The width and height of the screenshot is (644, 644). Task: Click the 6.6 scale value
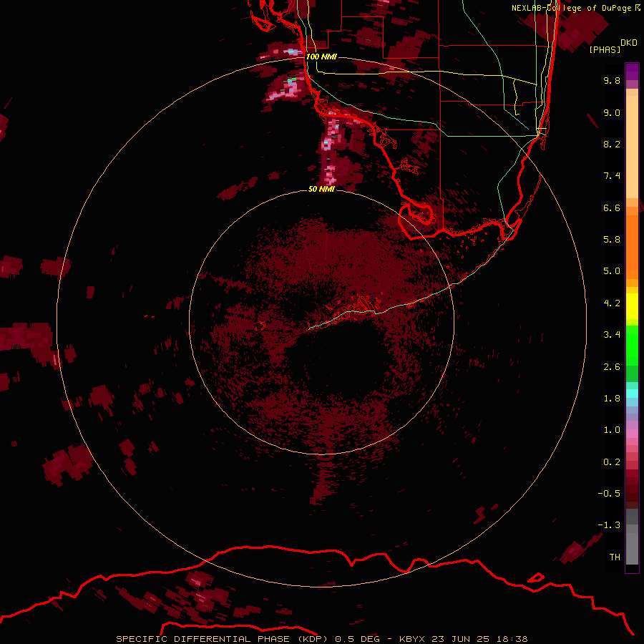612,208
